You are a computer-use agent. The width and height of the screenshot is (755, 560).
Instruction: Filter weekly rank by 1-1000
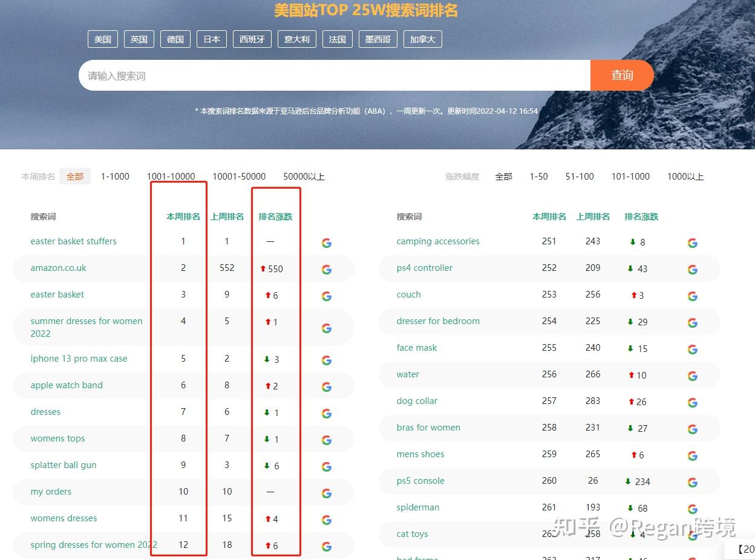115,177
